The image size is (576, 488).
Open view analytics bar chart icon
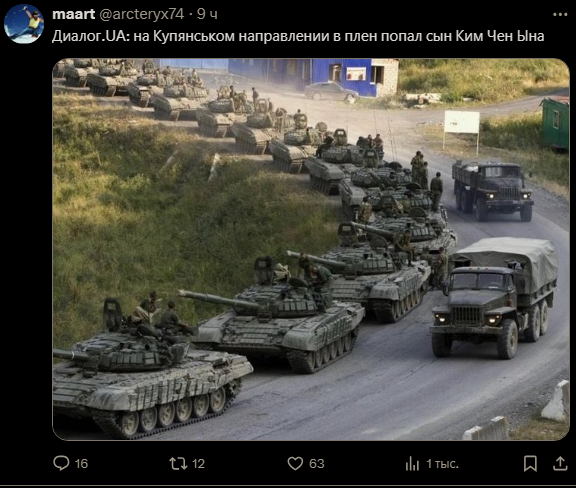click(x=412, y=464)
